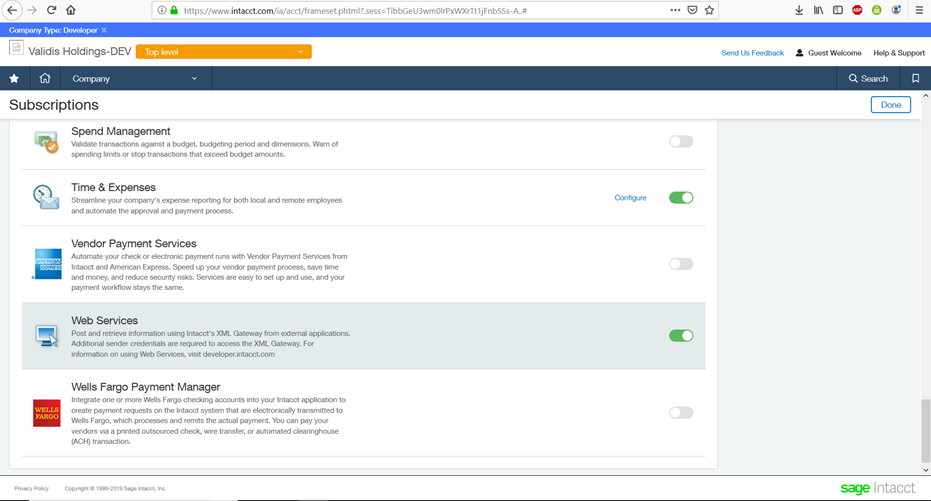Image resolution: width=931 pixels, height=501 pixels.
Task: Dismiss the Company Type Developer banner
Action: pyautogui.click(x=104, y=30)
